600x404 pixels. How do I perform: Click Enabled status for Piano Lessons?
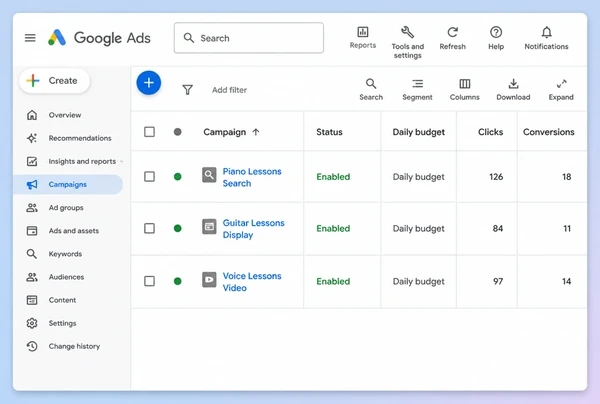click(x=333, y=177)
